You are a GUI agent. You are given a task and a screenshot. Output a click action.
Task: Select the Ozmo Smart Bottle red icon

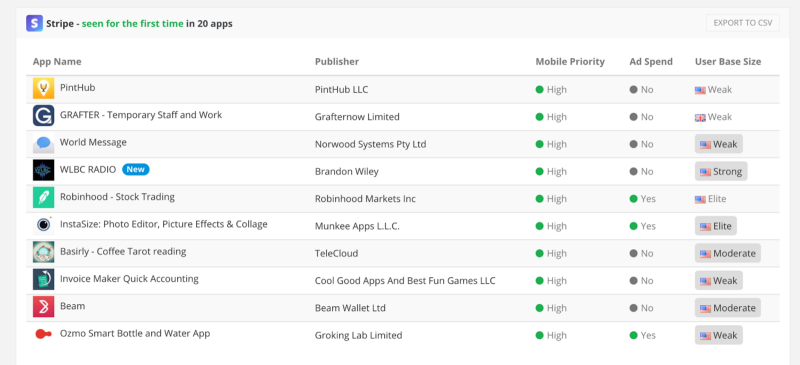coord(43,334)
